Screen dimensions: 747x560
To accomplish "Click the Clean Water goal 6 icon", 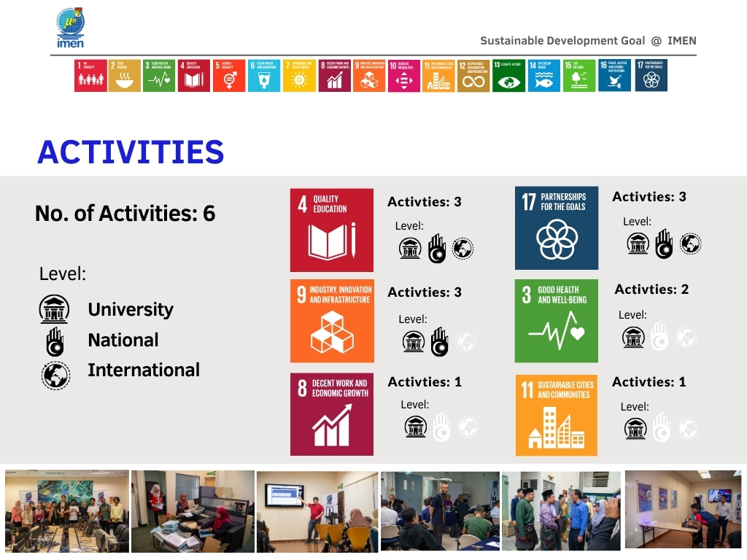I will [263, 76].
